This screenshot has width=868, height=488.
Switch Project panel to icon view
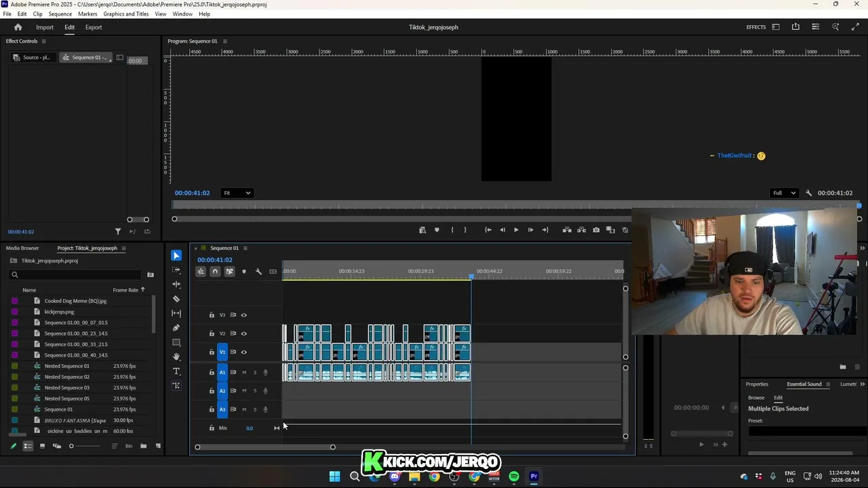pyautogui.click(x=42, y=446)
